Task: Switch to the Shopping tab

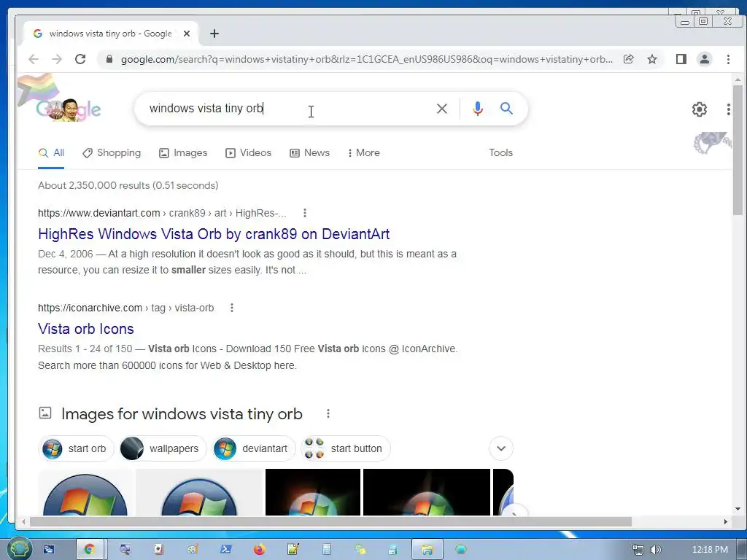Action: point(112,153)
